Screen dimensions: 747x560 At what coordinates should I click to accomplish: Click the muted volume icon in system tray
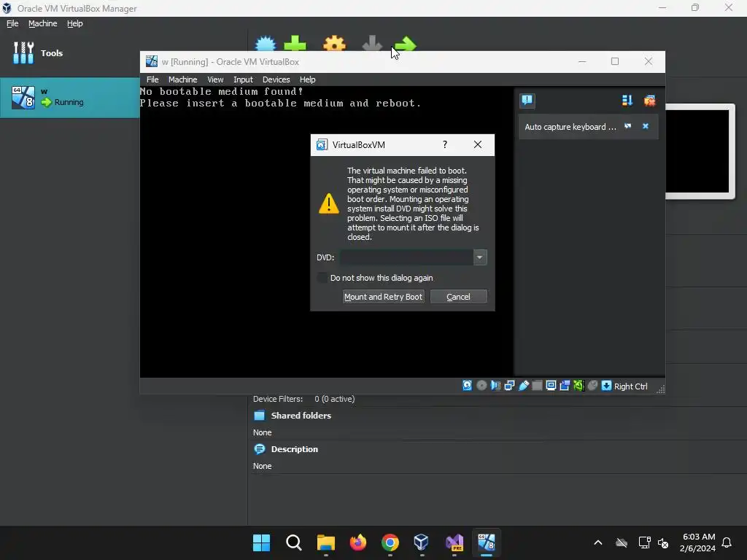pos(663,542)
